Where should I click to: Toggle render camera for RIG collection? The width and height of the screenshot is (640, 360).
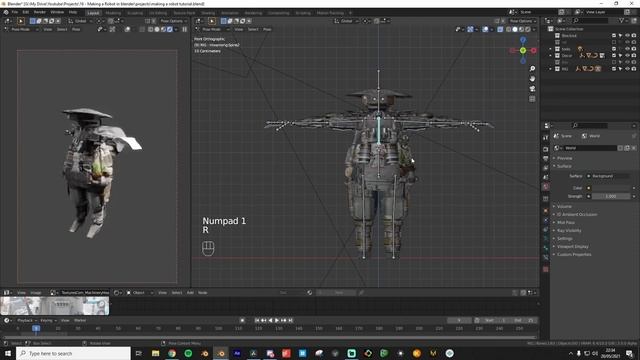tap(634, 69)
